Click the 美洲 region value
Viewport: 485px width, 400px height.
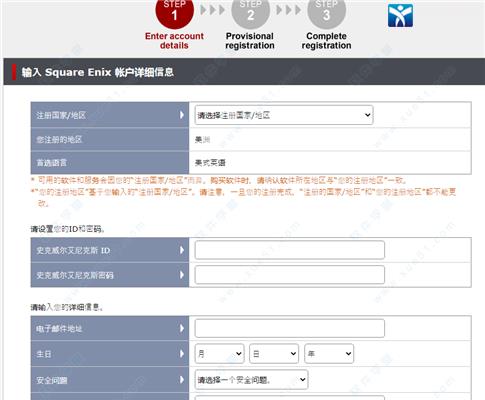(202, 140)
